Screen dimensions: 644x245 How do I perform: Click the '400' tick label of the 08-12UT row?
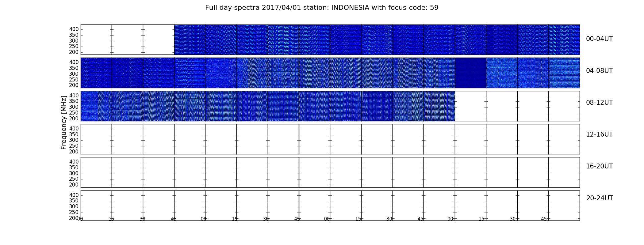[74, 96]
